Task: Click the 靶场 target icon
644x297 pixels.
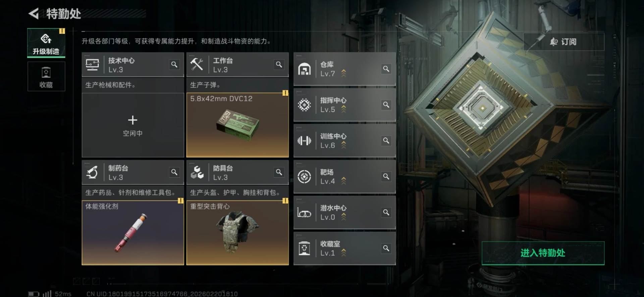Action: [x=304, y=177]
